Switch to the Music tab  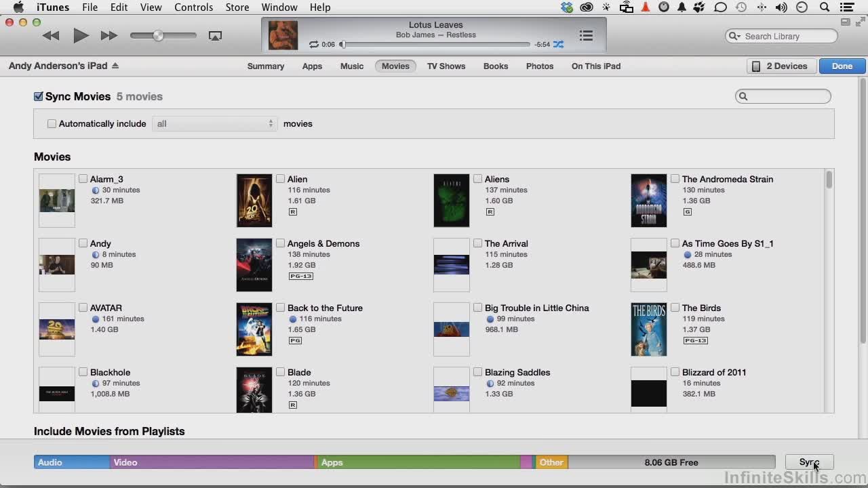click(352, 66)
